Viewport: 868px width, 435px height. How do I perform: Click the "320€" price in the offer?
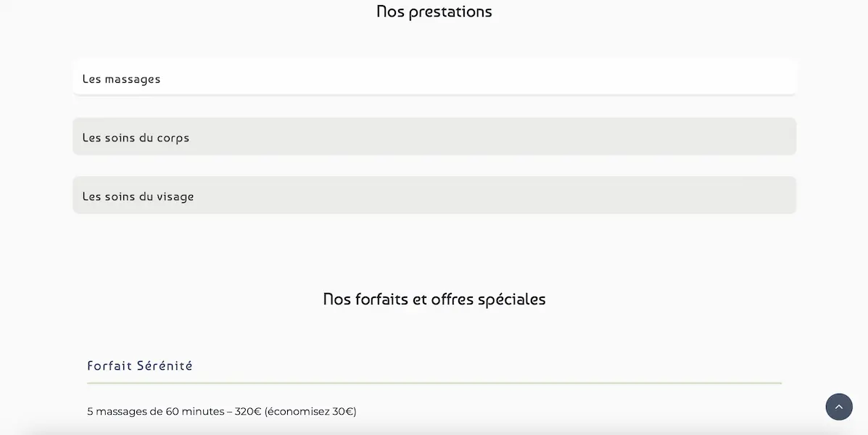[x=248, y=412]
